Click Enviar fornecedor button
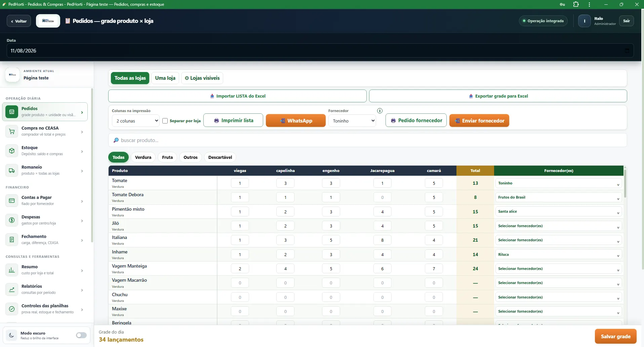 coord(479,120)
